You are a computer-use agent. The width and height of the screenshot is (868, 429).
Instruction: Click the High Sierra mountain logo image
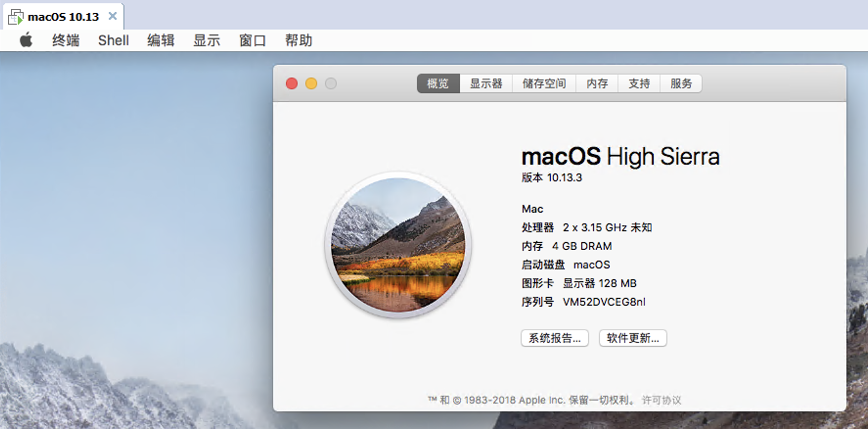tap(398, 245)
